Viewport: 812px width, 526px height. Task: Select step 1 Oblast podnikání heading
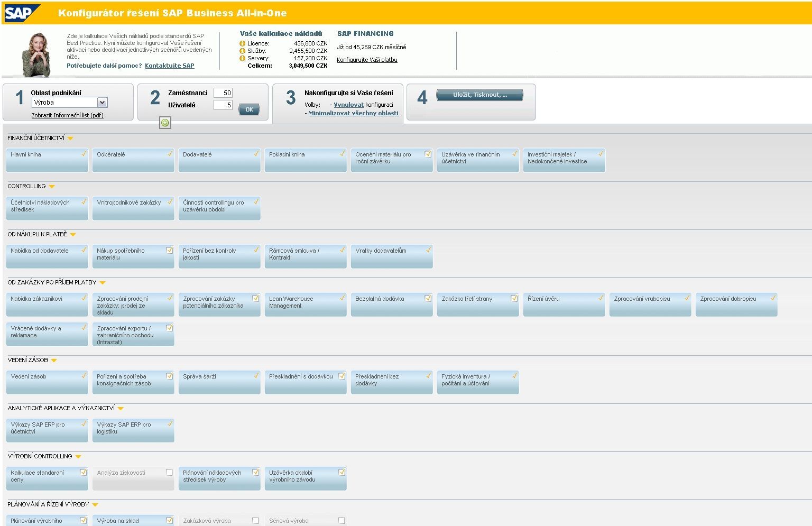pos(56,93)
